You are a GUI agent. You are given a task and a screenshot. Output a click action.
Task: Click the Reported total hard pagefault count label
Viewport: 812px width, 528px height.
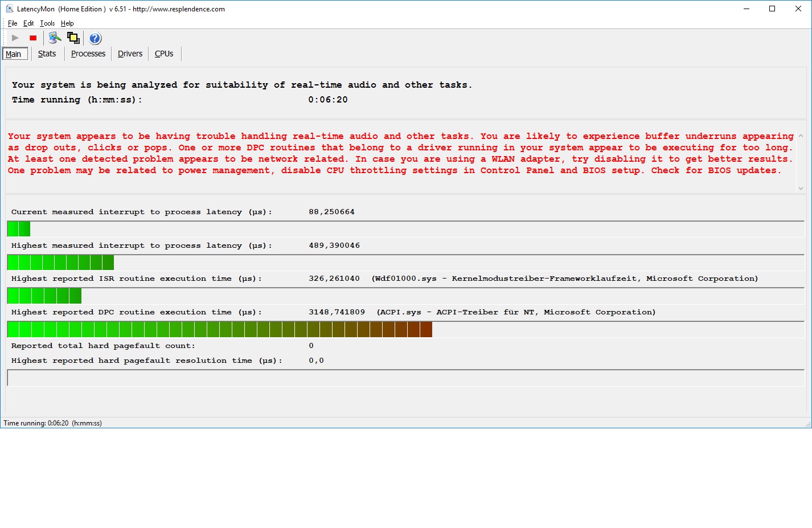point(103,346)
